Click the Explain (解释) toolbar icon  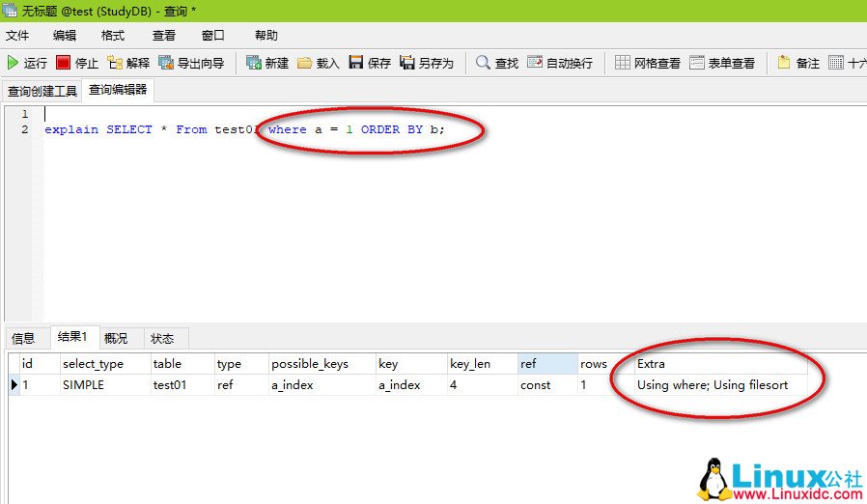coord(115,63)
